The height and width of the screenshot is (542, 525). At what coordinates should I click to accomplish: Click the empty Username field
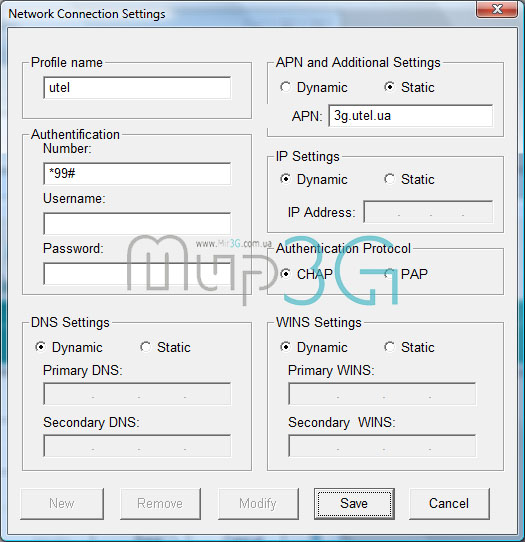click(137, 224)
